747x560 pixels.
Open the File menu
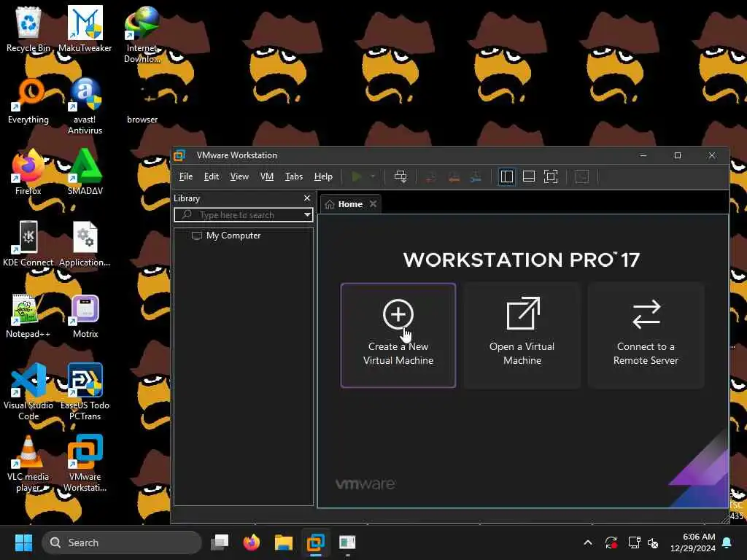[x=186, y=176]
